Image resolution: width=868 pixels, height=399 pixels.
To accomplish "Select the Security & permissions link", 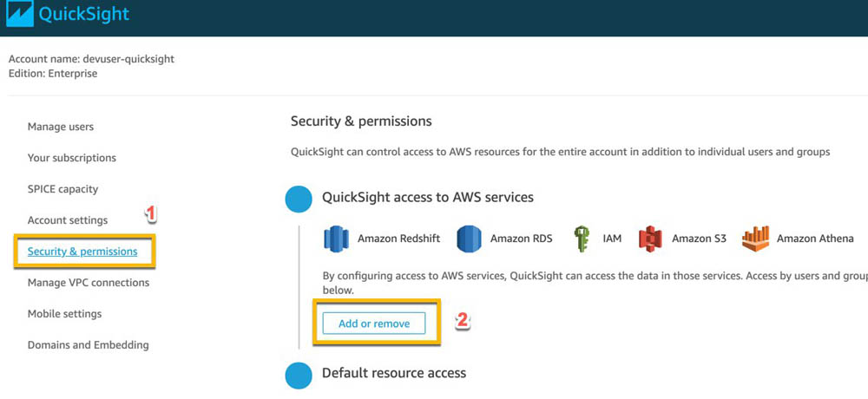I will [x=82, y=252].
